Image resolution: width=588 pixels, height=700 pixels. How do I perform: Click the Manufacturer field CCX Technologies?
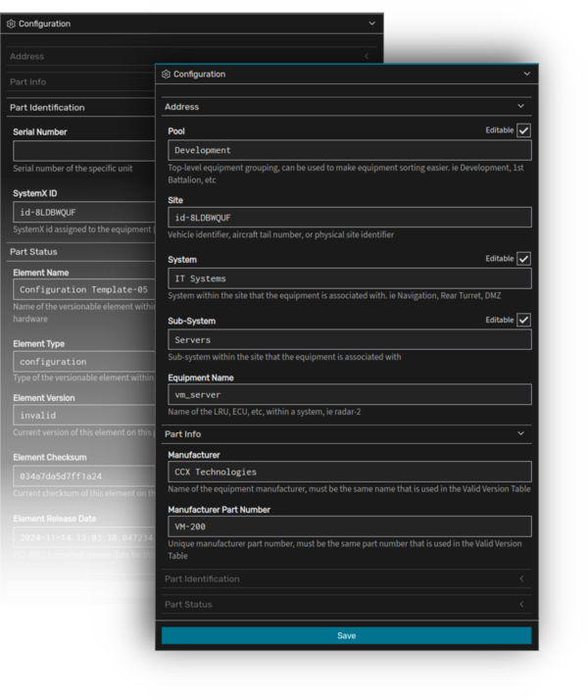tap(350, 472)
